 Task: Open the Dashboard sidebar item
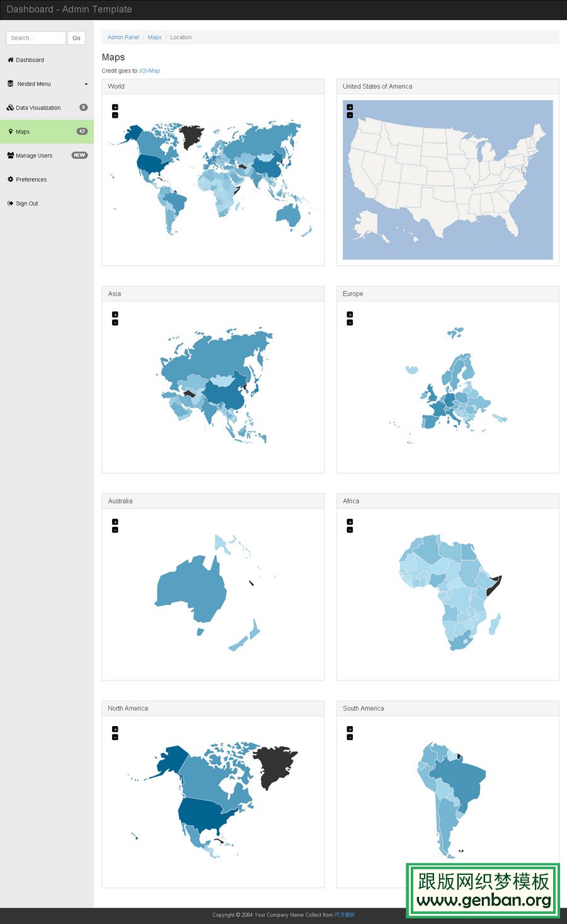click(30, 60)
